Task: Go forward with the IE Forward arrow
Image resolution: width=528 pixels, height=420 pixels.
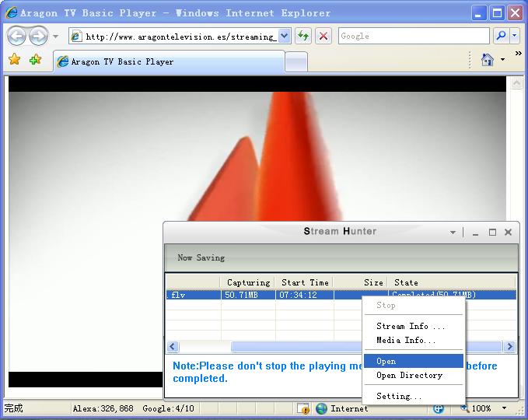Action: click(38, 36)
